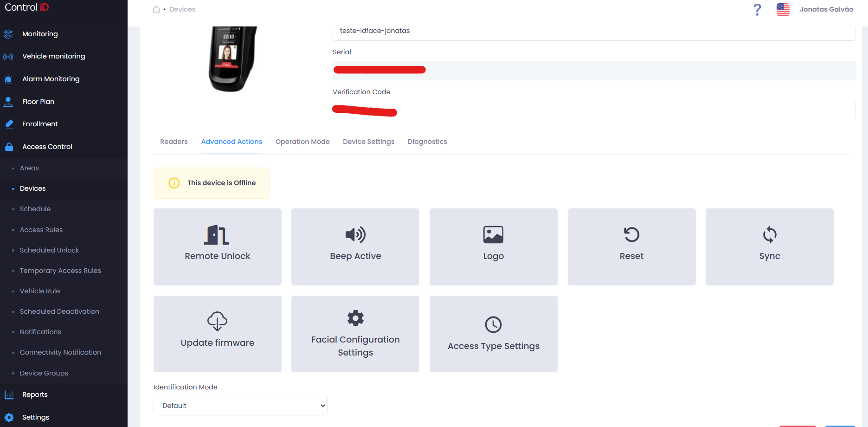Open Access Rules in the sidebar
The width and height of the screenshot is (868, 427).
click(x=41, y=230)
